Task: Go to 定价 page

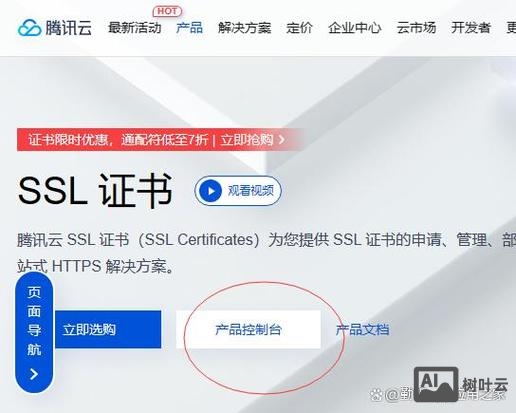Action: (299, 28)
